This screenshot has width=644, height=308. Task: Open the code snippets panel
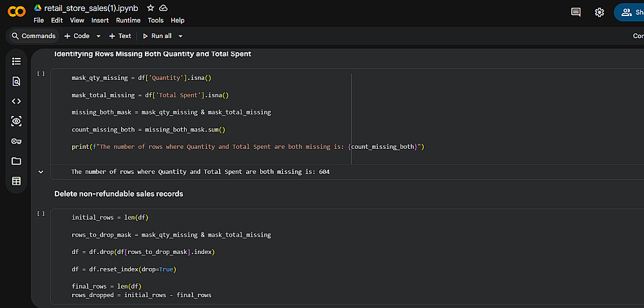(x=17, y=101)
